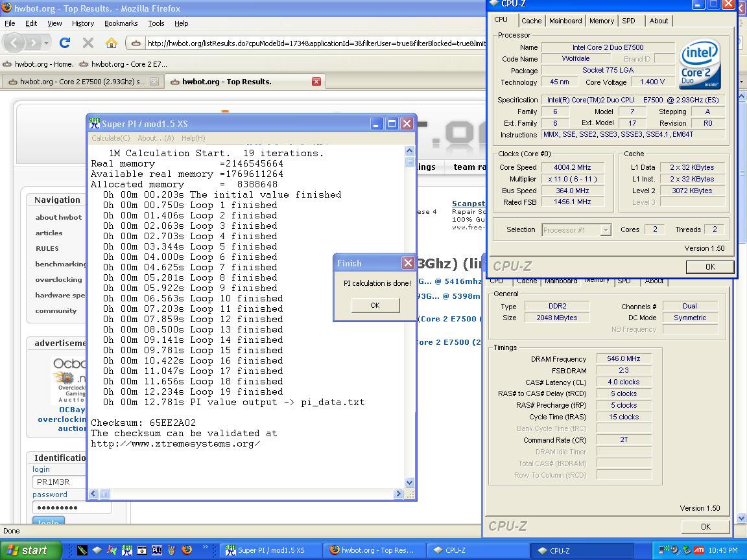The image size is (747, 560).
Task: Open hwbot.org - Core 2 E7 bookmark
Action: (x=123, y=64)
